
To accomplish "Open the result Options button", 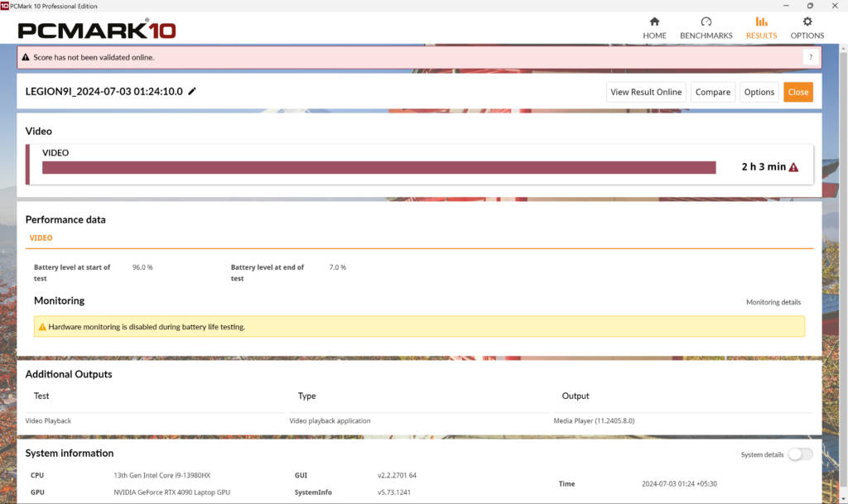I will tap(759, 92).
